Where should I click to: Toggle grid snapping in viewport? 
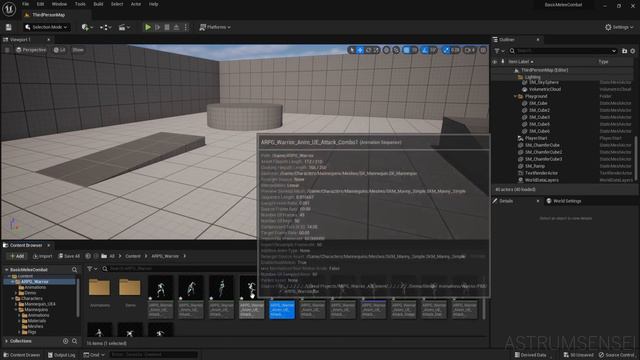click(407, 50)
